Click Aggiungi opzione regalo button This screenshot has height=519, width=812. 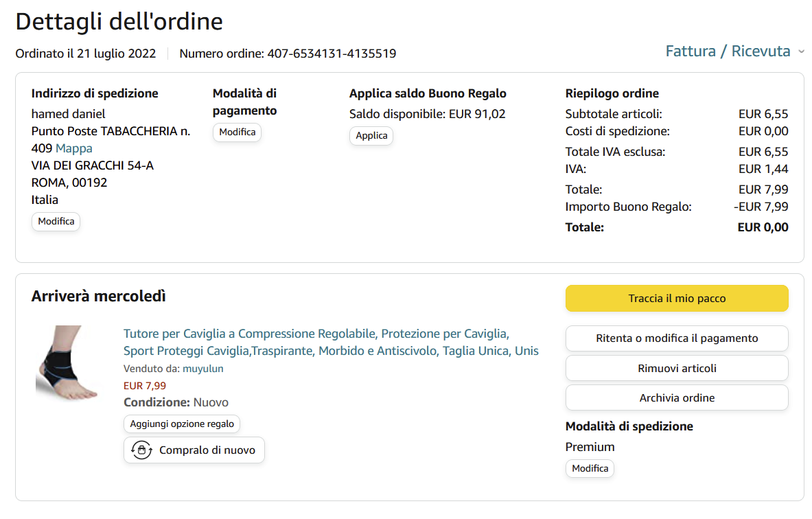point(182,424)
